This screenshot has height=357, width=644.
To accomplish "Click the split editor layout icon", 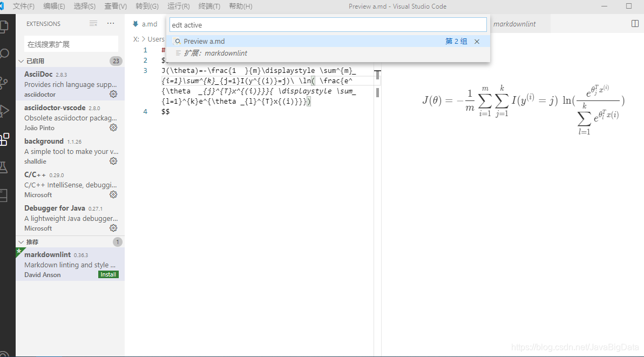I will 635,23.
